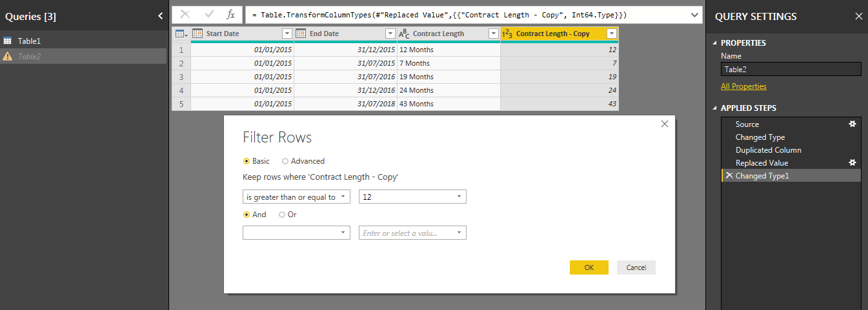The height and width of the screenshot is (310, 868).
Task: Select the Start Date column header
Action: coord(242,34)
